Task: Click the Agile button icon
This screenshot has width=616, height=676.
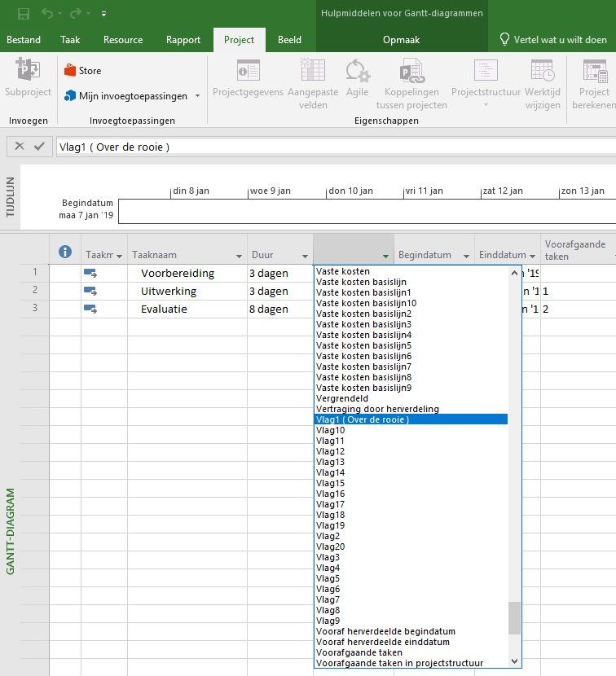Action: [358, 72]
